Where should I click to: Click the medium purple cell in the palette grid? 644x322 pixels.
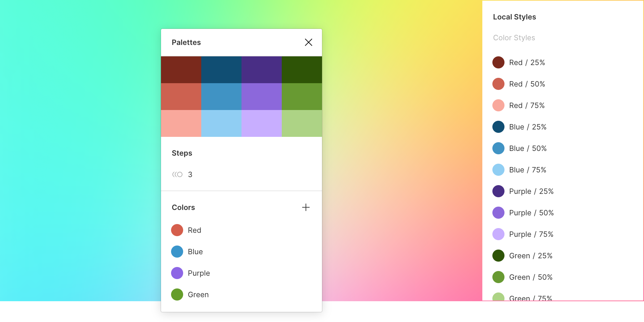point(262,97)
